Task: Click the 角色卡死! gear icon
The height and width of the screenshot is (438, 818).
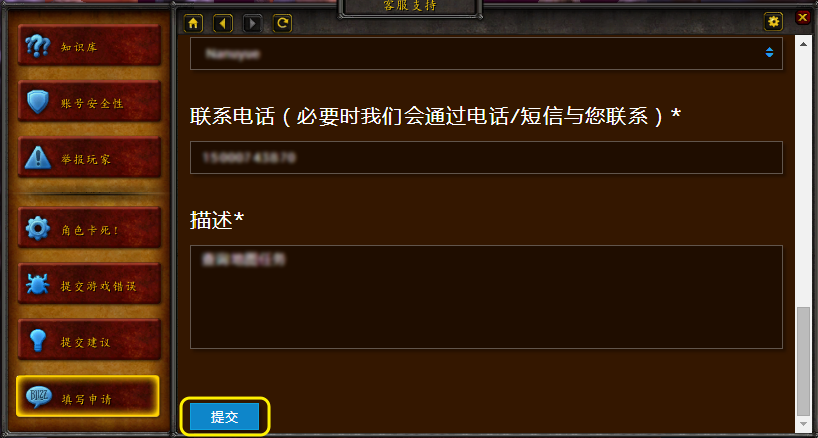Action: coord(38,229)
